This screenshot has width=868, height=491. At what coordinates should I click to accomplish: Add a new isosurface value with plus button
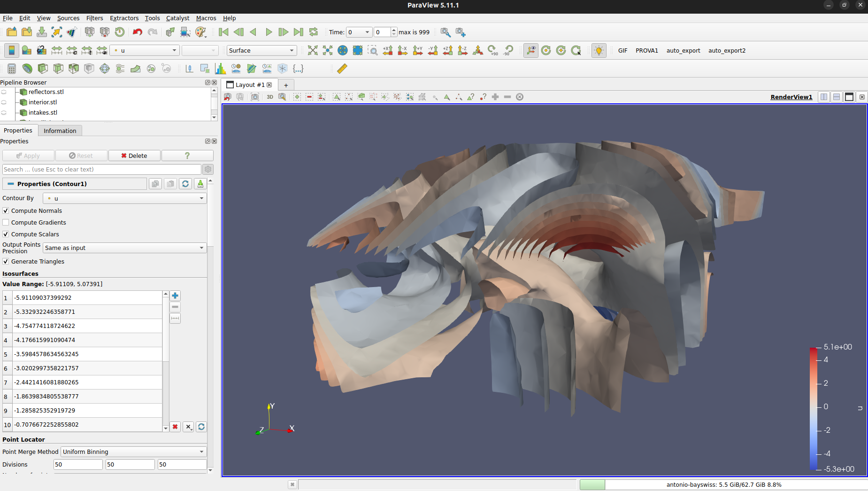pos(175,296)
